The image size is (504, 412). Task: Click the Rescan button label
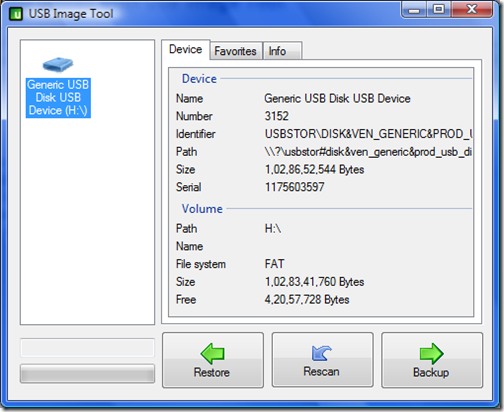321,371
